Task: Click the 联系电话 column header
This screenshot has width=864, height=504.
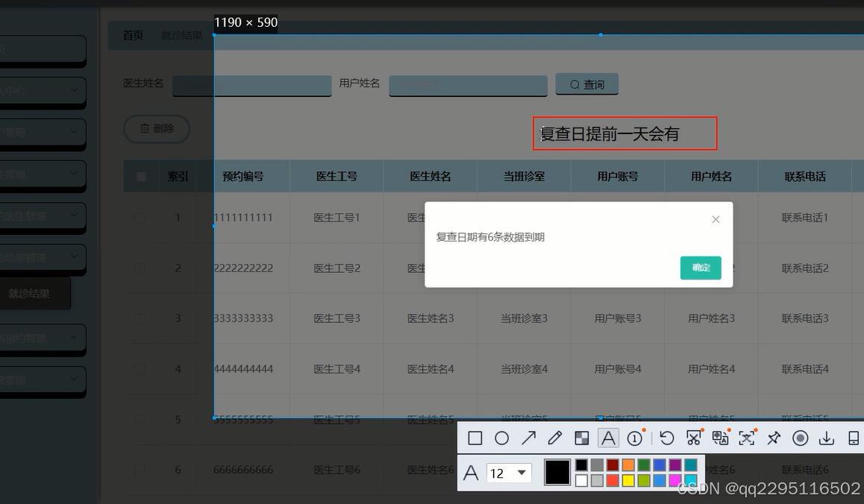Action: pos(805,176)
